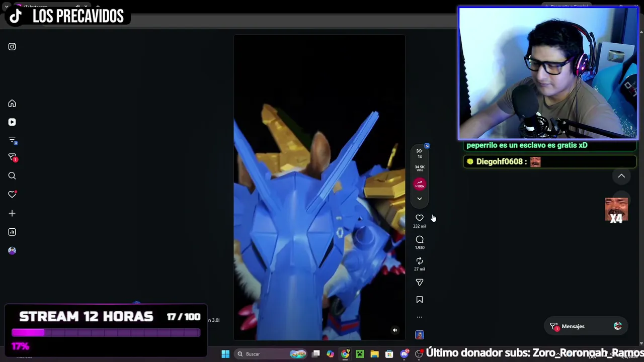Screen dimensions: 644x362
Task: View the 34.5K VPH stat
Action: 420,168
